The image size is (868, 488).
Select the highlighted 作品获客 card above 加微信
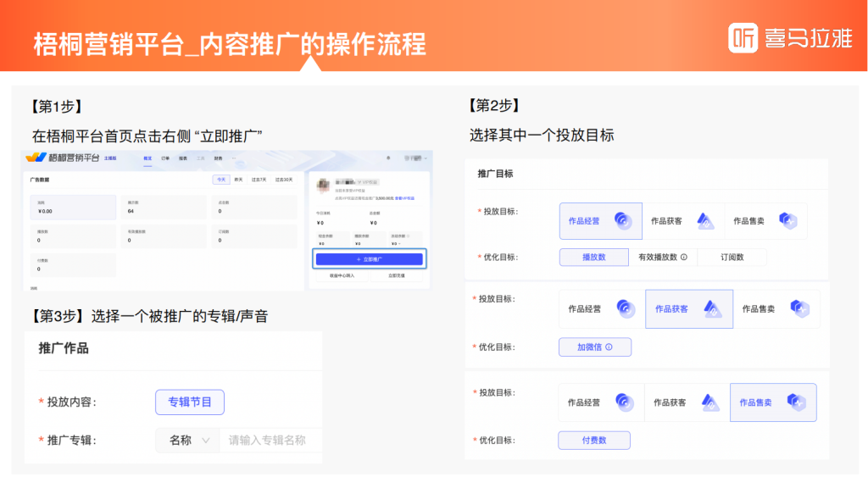[689, 308]
